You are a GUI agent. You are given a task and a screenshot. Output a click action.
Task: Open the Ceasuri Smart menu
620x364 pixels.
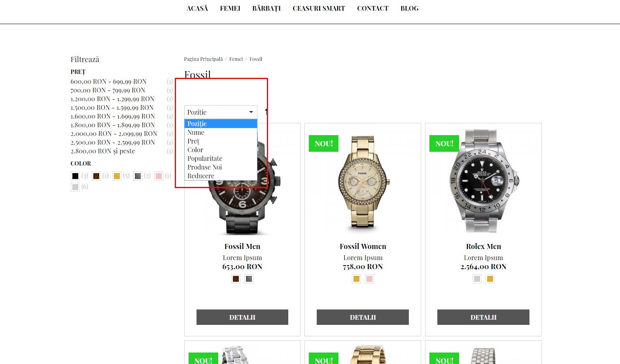[319, 8]
